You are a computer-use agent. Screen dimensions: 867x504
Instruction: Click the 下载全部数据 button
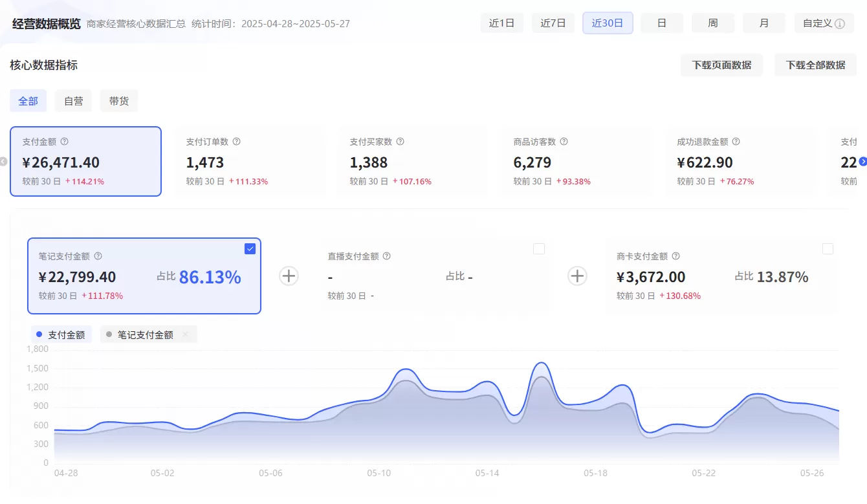(x=815, y=65)
